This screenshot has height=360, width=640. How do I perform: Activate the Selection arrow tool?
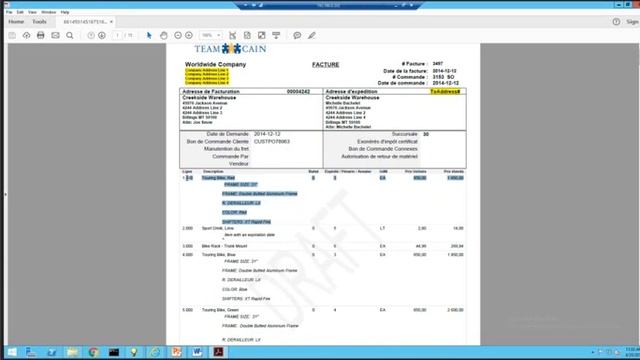pos(149,36)
